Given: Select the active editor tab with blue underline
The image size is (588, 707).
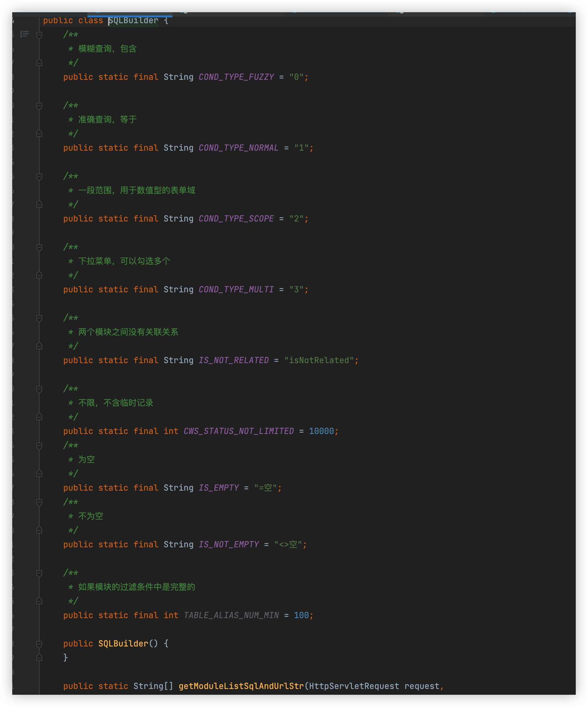Looking at the screenshot, I should pos(130,14).
